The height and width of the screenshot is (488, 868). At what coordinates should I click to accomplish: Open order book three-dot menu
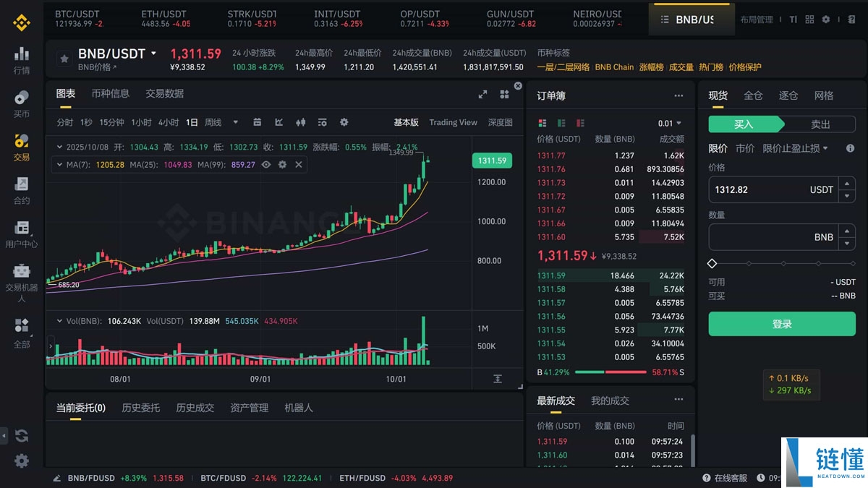[x=678, y=95]
